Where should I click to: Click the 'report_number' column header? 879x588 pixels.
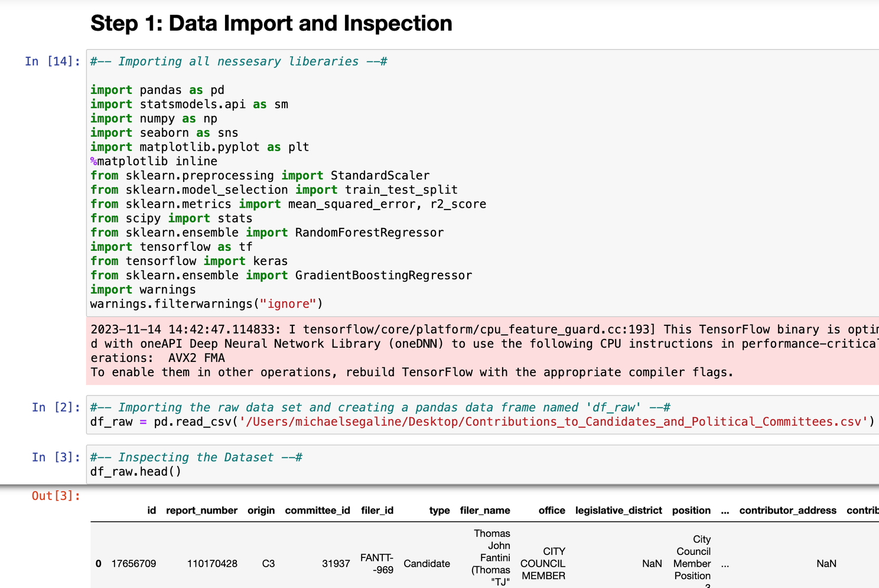201,511
